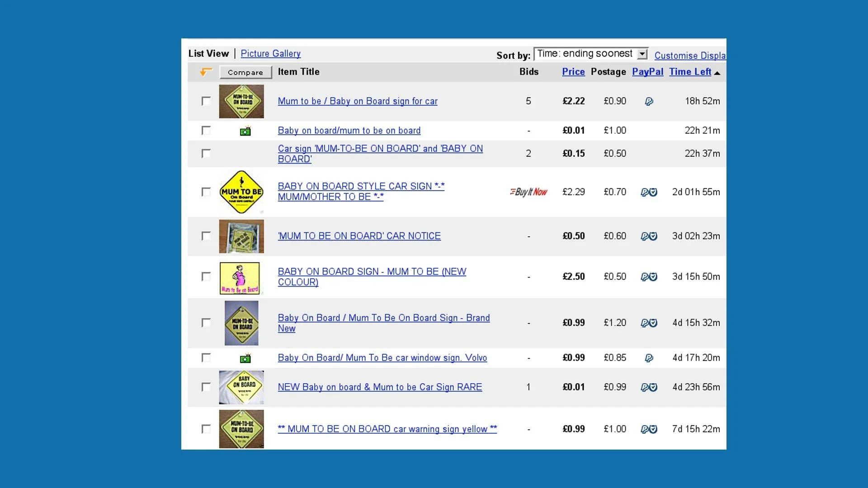
Task: Click the Buy It Now icon
Action: point(528,192)
